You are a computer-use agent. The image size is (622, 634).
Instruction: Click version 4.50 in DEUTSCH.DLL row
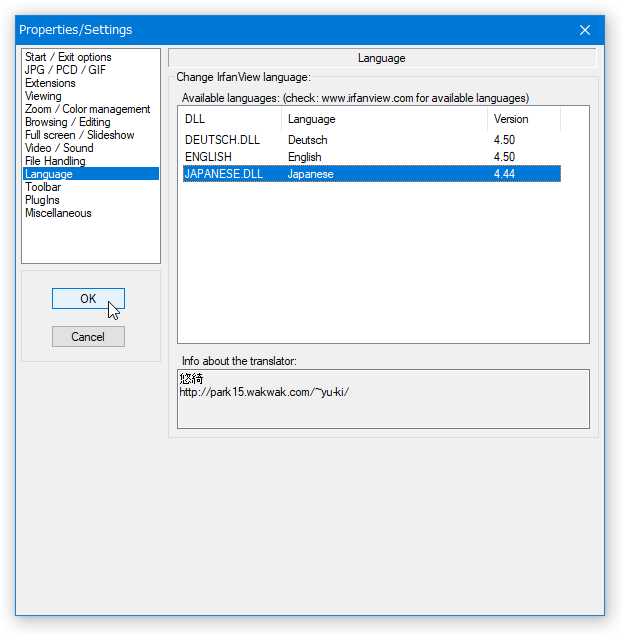[x=504, y=140]
